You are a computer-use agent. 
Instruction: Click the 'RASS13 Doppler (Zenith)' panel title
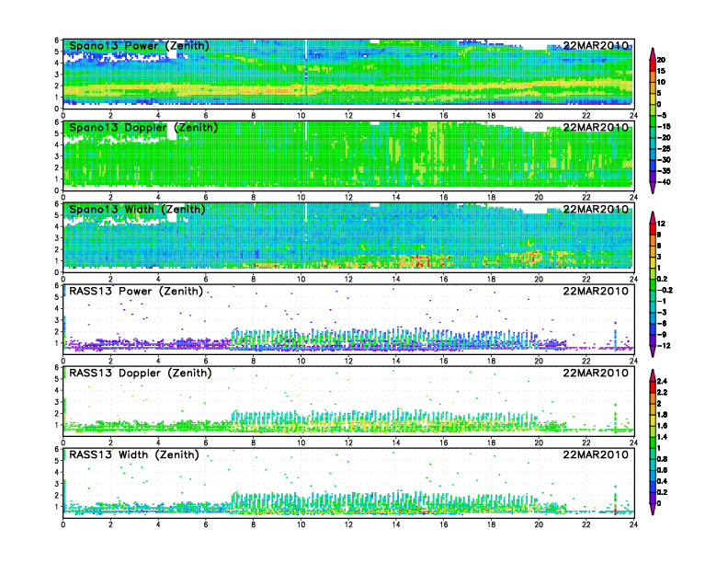click(141, 373)
